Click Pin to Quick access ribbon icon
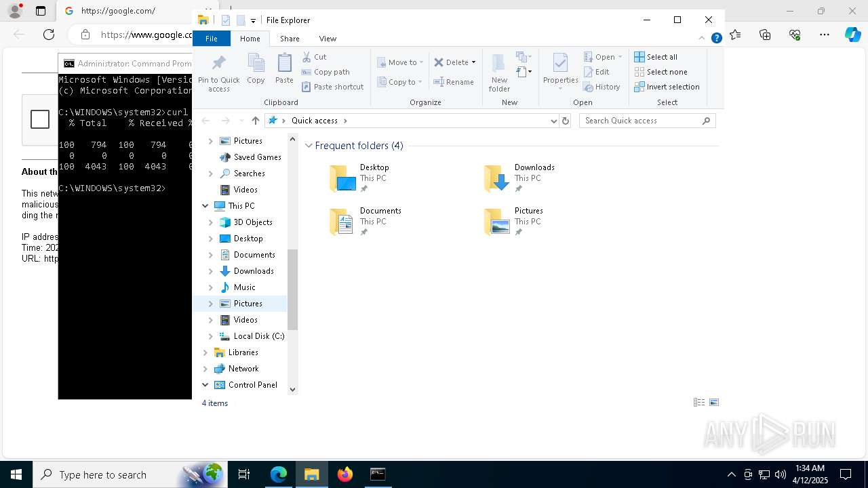The image size is (868, 488). 218,73
